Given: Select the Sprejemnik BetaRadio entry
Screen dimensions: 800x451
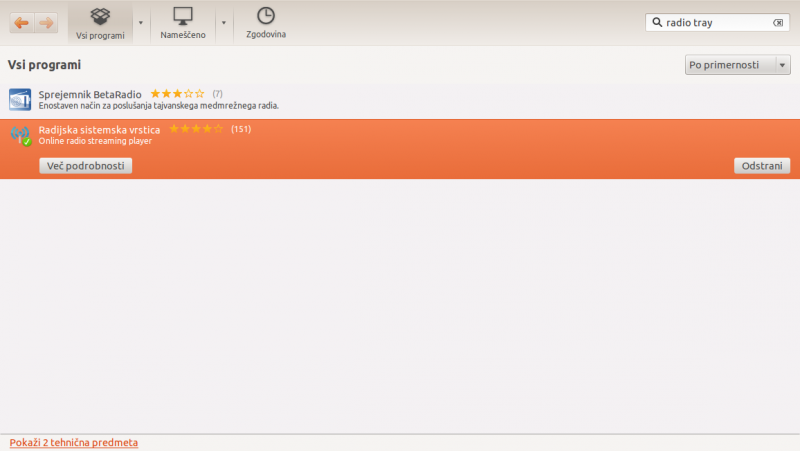Looking at the screenshot, I should tap(400, 100).
